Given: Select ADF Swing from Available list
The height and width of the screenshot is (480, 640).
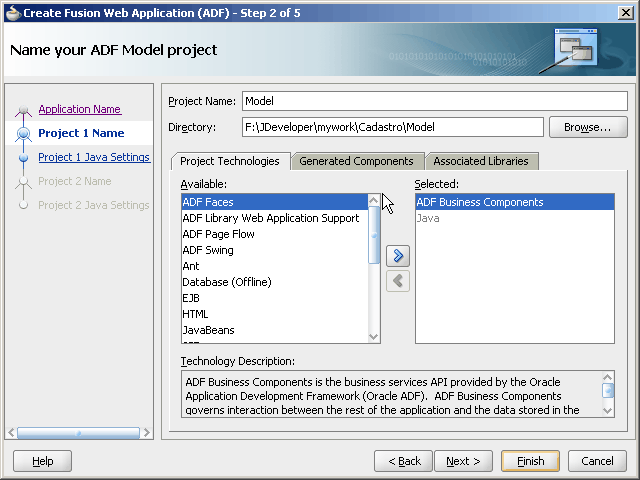Looking at the screenshot, I should click(208, 250).
